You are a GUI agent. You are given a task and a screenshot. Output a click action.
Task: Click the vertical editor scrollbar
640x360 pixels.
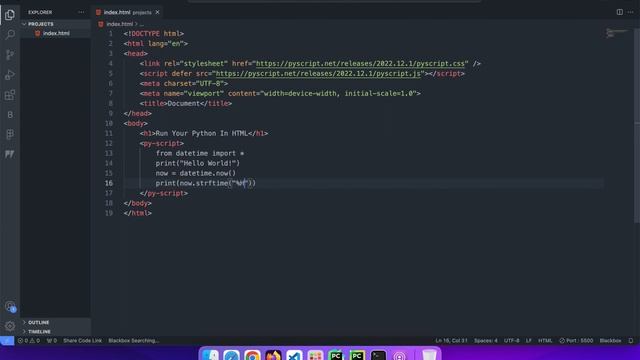(637, 127)
